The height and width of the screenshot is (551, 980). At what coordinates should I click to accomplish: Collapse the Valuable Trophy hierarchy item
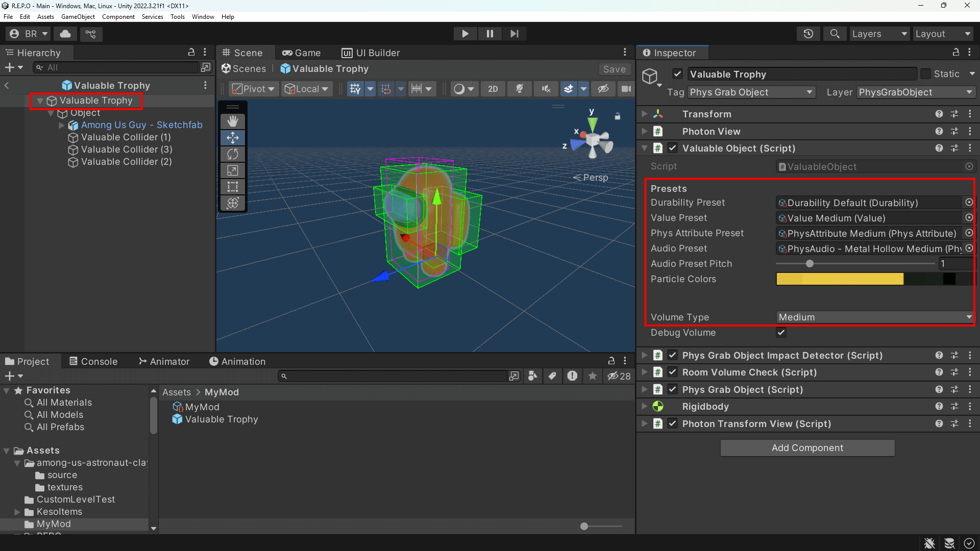40,101
